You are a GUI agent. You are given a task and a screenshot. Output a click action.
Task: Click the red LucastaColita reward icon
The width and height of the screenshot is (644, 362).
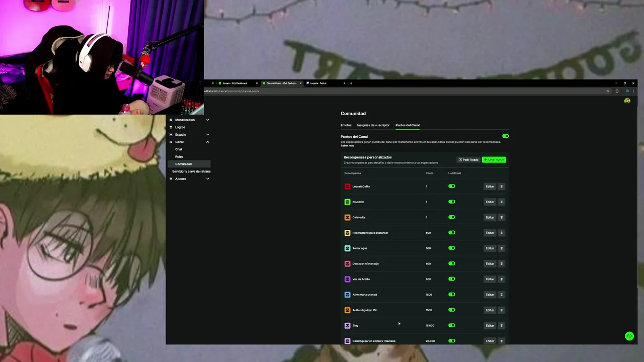(347, 187)
